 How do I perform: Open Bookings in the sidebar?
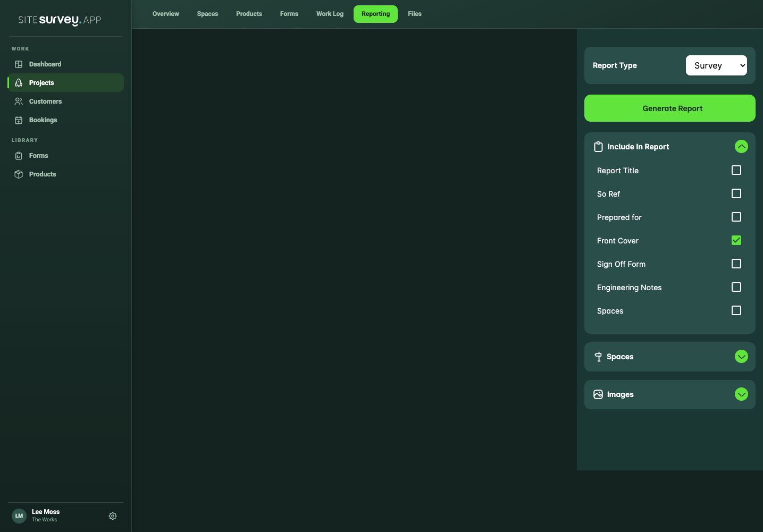click(66, 120)
